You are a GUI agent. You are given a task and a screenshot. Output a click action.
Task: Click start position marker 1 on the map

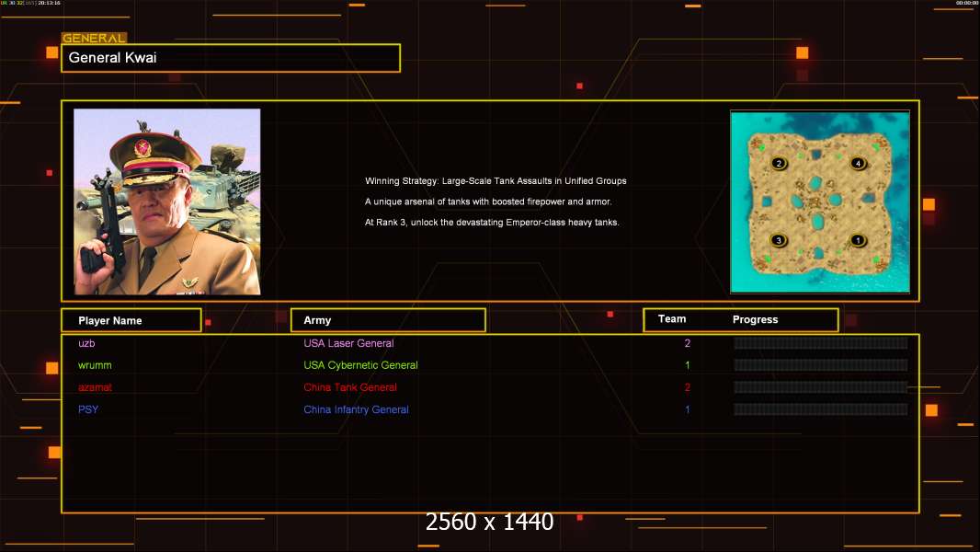click(858, 240)
